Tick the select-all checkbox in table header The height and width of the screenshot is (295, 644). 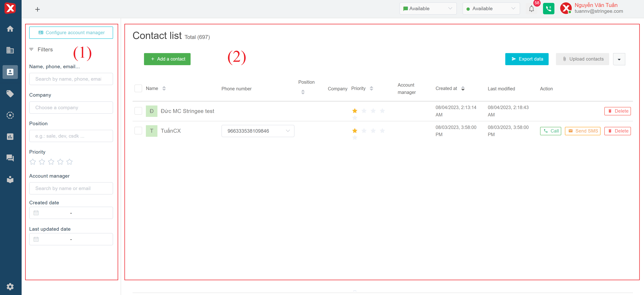[x=138, y=88]
